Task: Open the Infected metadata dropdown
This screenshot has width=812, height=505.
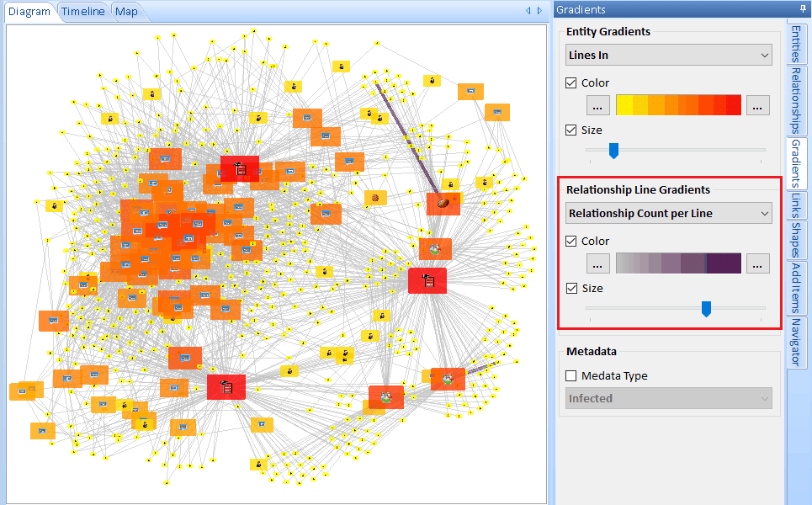Action: (669, 399)
